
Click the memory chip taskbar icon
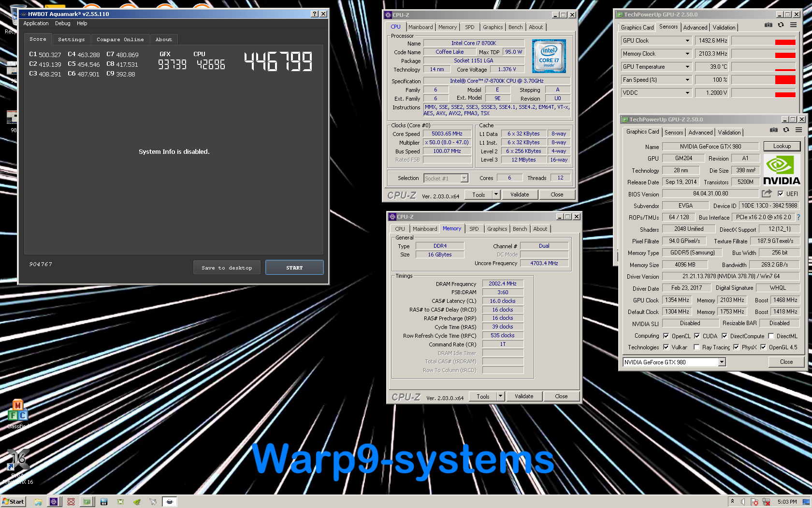click(x=103, y=502)
